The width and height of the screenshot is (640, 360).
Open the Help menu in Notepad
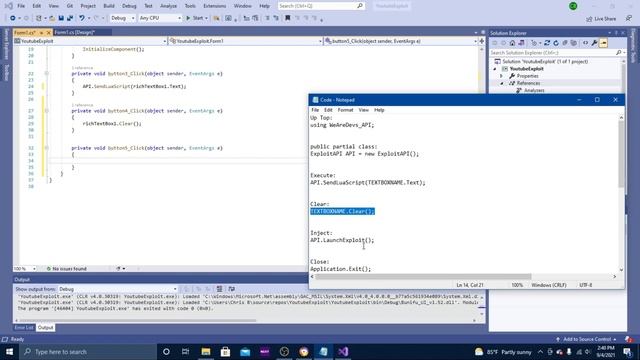click(x=379, y=110)
